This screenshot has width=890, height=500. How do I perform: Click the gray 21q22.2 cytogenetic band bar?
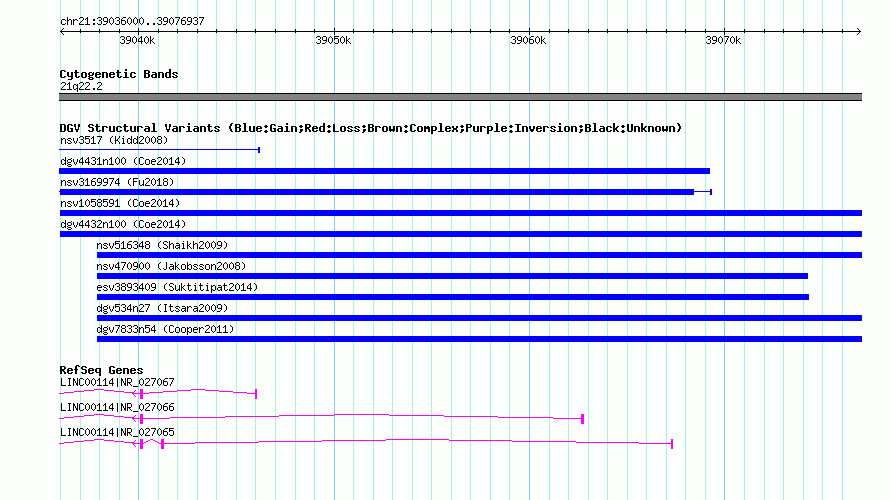460,97
